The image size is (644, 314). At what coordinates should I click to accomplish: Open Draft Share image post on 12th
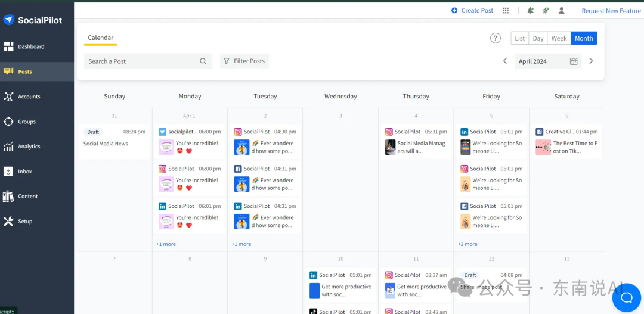pyautogui.click(x=491, y=285)
